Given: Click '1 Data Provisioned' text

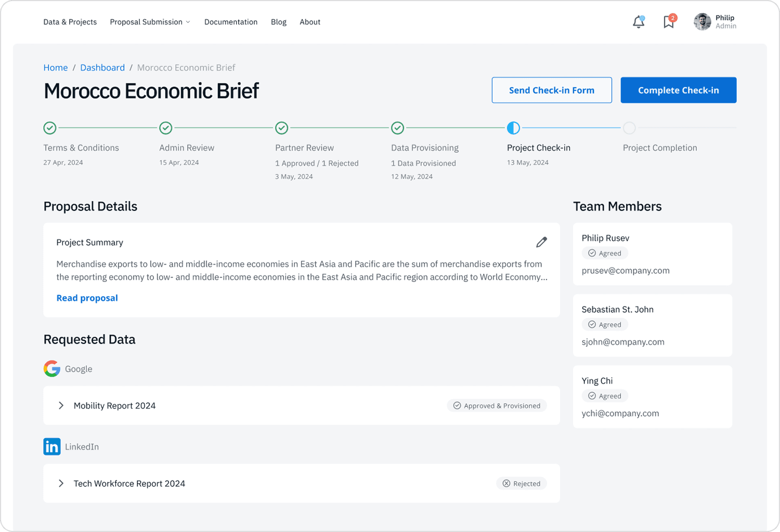Looking at the screenshot, I should (x=423, y=163).
